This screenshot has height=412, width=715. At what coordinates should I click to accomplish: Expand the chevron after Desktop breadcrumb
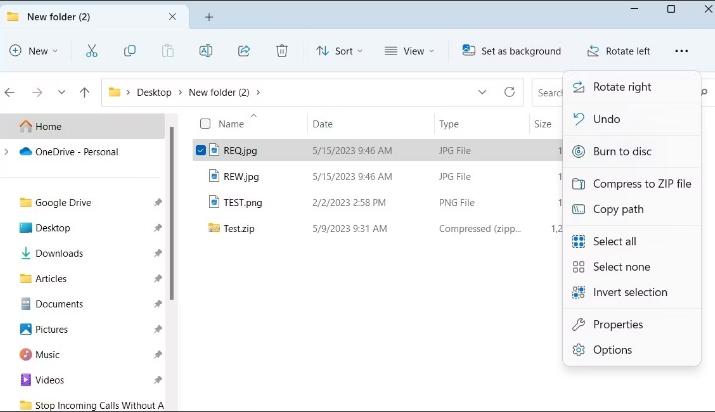[x=180, y=93]
